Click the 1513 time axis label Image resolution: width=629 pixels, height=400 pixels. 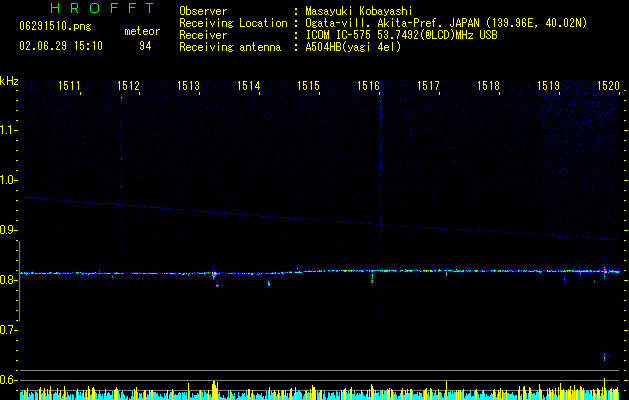tap(189, 85)
